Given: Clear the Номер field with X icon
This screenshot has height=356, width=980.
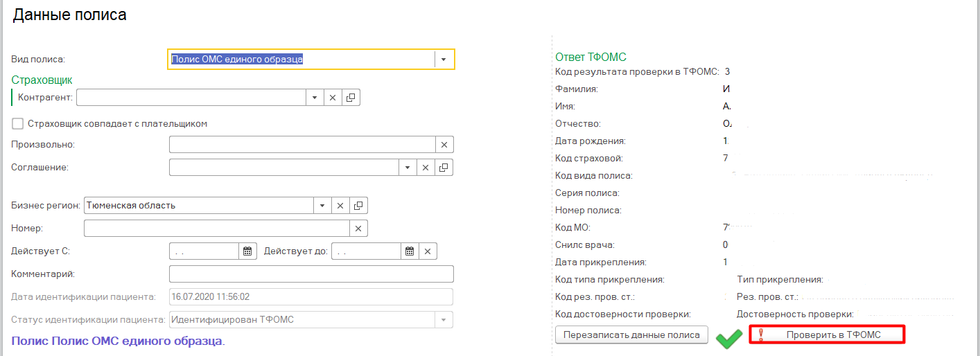Looking at the screenshot, I should click(x=358, y=229).
